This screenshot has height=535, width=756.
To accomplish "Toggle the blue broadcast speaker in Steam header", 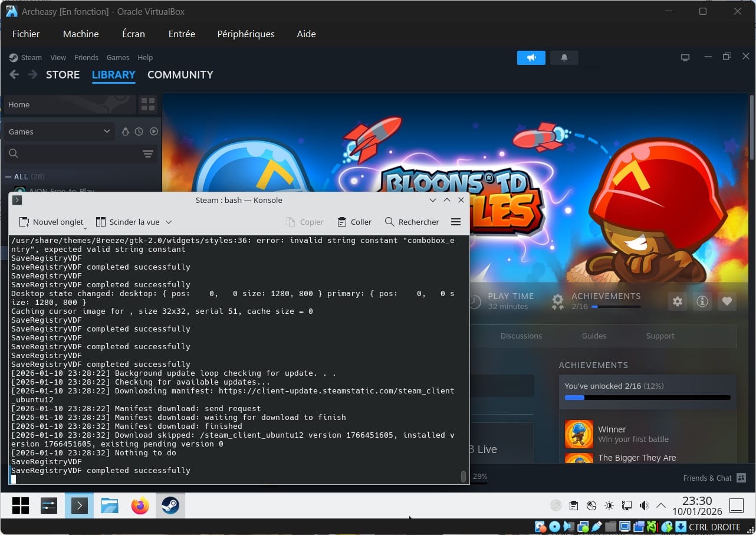I will [531, 57].
